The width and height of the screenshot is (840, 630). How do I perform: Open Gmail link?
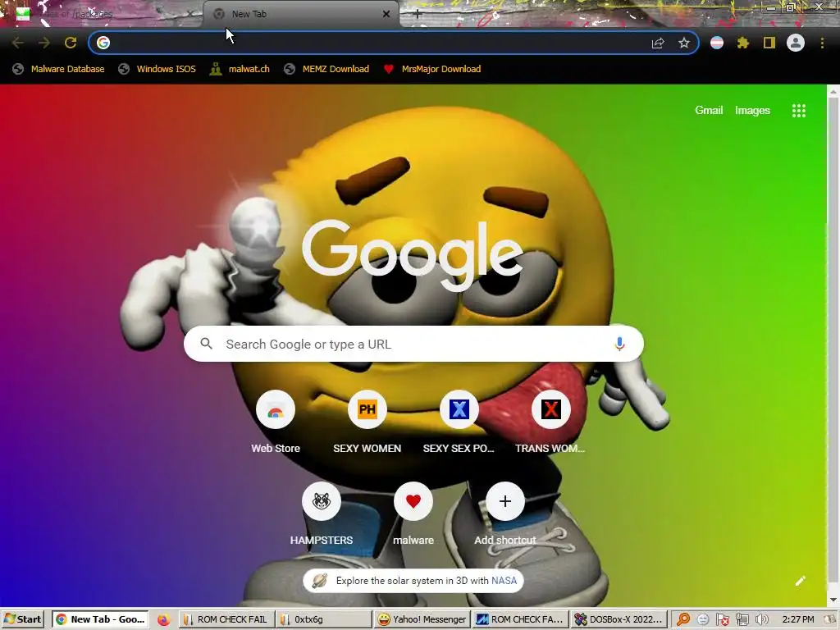(x=709, y=111)
